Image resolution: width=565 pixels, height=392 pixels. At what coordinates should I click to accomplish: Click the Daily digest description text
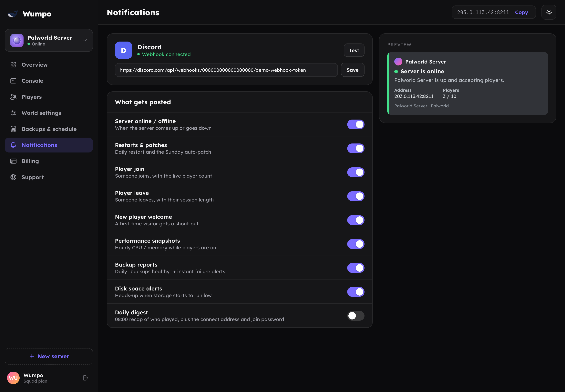[199, 319]
